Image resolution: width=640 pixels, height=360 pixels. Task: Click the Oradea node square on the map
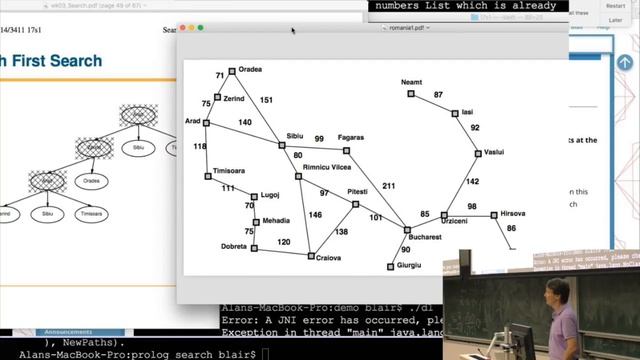pos(232,71)
